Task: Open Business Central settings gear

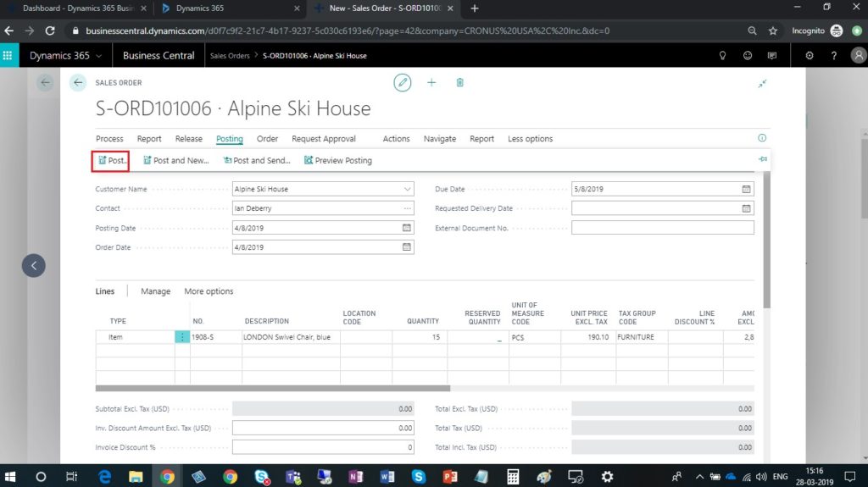Action: 810,55
